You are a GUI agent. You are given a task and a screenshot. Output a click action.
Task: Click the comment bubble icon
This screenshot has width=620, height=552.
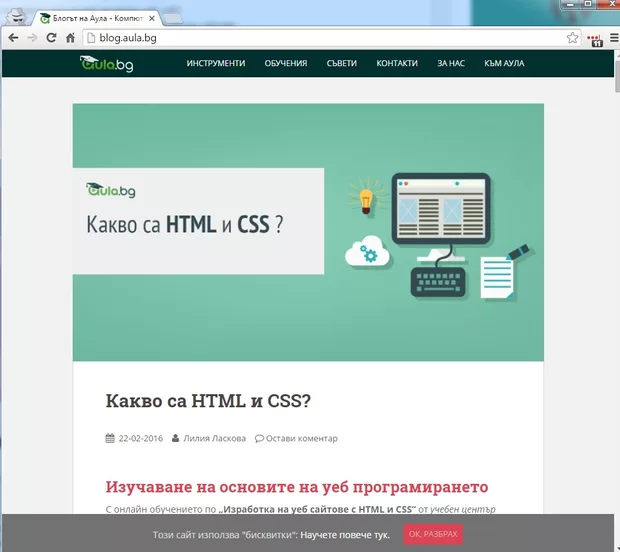click(259, 439)
